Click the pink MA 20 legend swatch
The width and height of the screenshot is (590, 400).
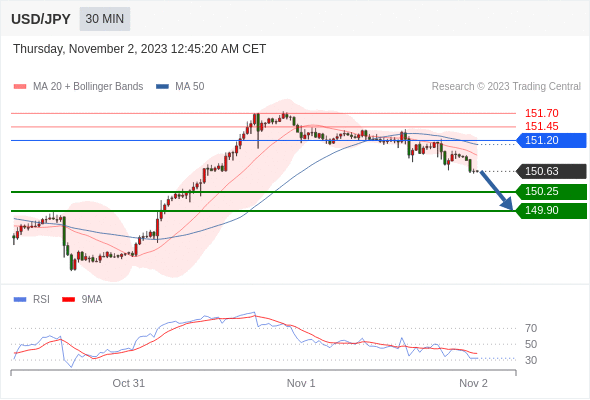pyautogui.click(x=20, y=87)
